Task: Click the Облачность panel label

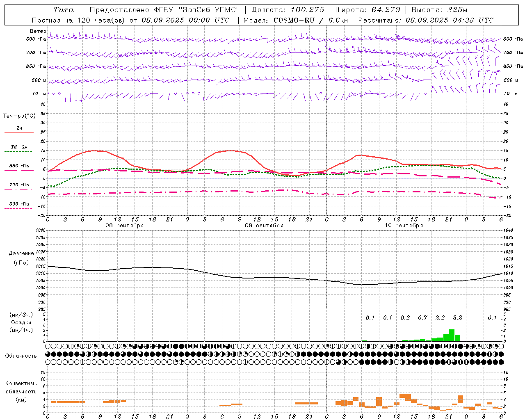Action: tap(21, 356)
